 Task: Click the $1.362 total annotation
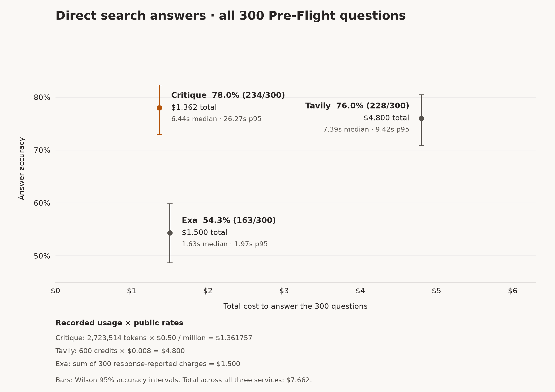click(x=194, y=107)
